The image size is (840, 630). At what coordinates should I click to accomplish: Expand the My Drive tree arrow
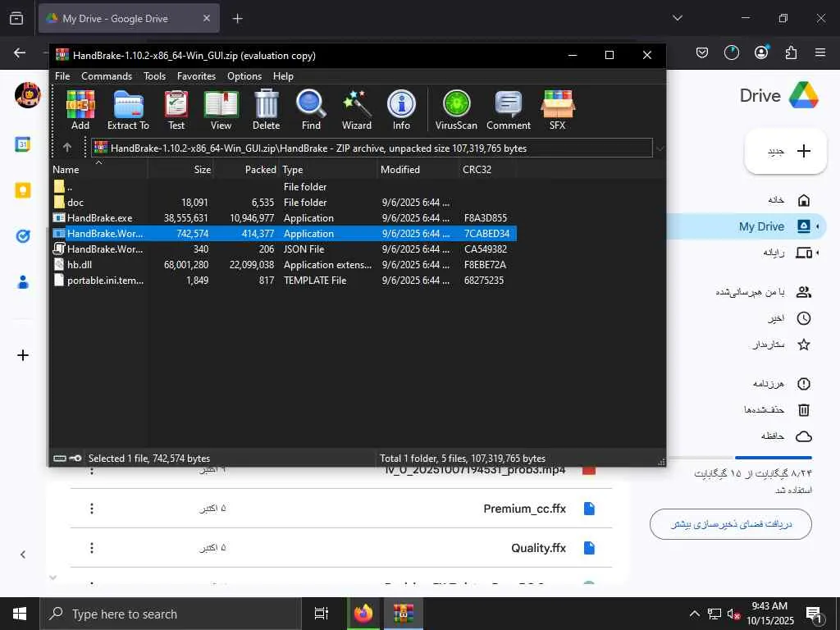(818, 226)
